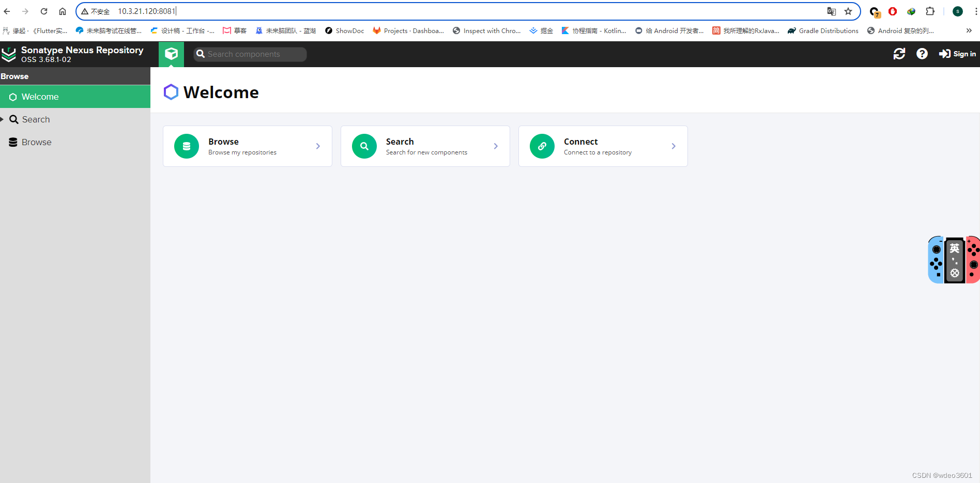The image size is (980, 483).
Task: Click green magnifier icon on Search card
Action: [364, 146]
